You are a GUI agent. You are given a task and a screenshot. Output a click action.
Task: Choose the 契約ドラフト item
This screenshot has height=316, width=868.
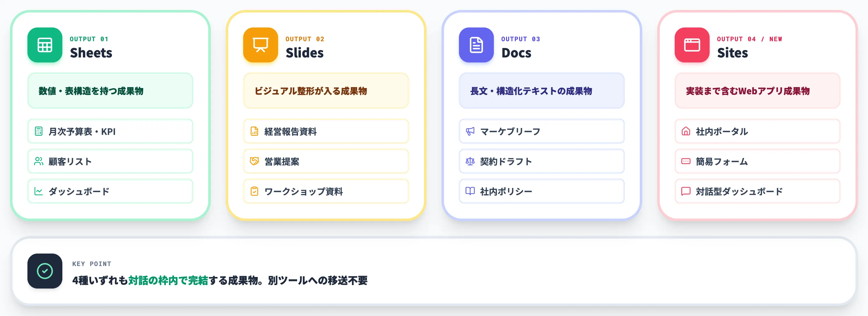pos(542,161)
